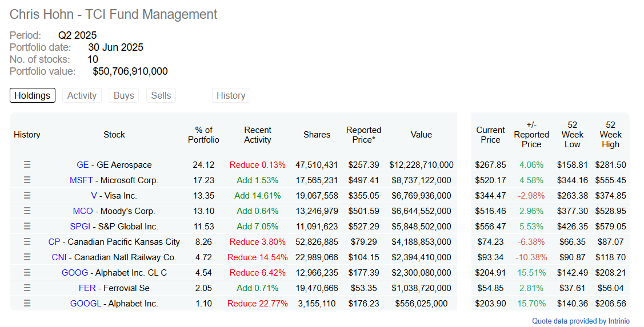Viewport: 644px width, 327px height.
Task: Click the Add 1.53% activity cell
Action: 258,180
